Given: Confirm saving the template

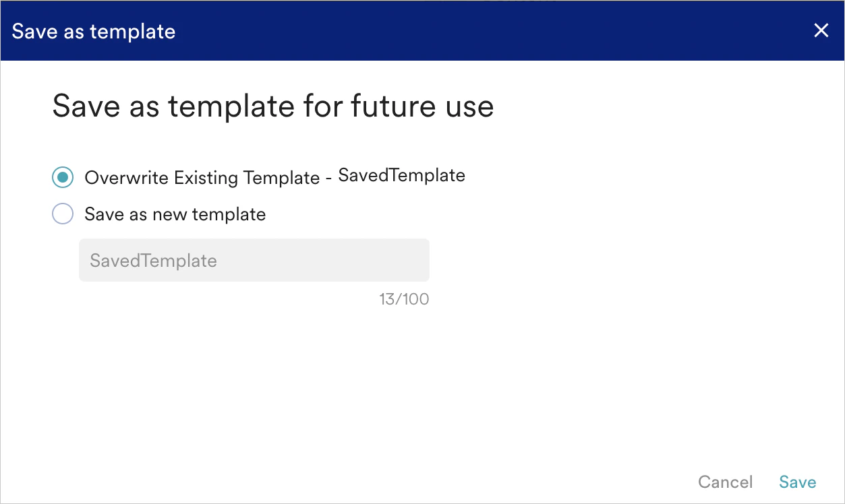Looking at the screenshot, I should click(797, 482).
